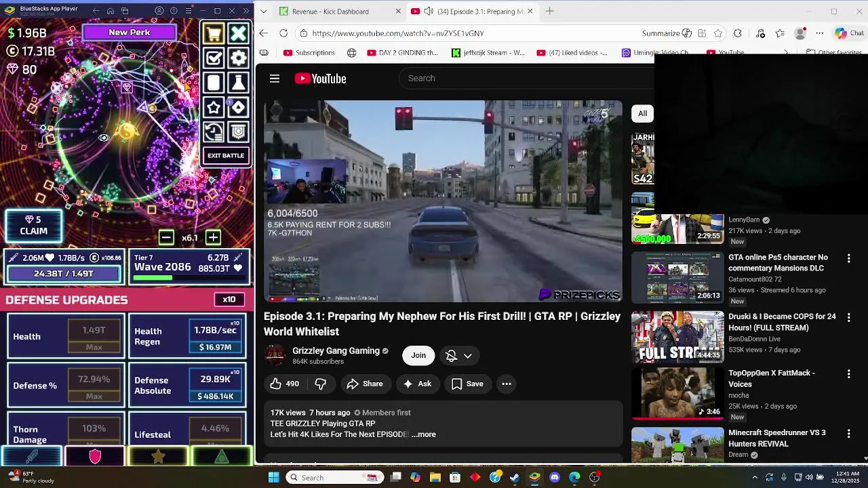Open the shop cart icon in game
868x488 pixels.
point(214,33)
